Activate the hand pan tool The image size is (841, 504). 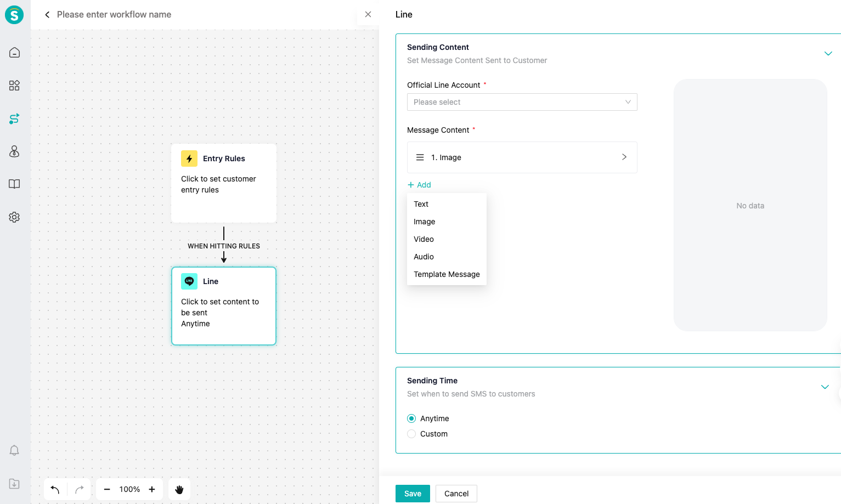179,489
